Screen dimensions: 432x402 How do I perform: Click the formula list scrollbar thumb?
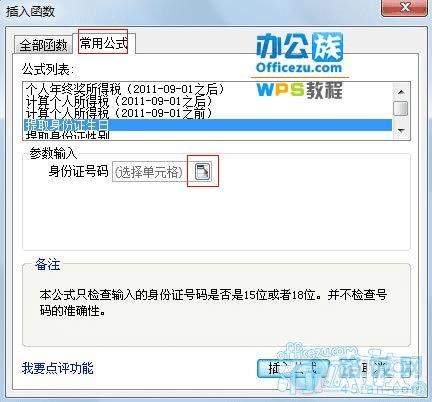[x=401, y=109]
